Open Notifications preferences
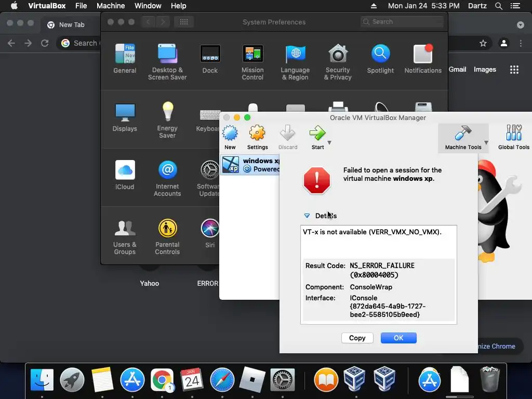Screen dimensions: 532x399 (423, 59)
